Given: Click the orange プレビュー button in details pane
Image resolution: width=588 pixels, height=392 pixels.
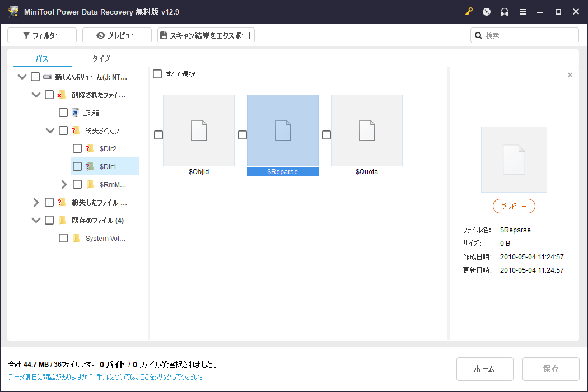Looking at the screenshot, I should [x=514, y=206].
